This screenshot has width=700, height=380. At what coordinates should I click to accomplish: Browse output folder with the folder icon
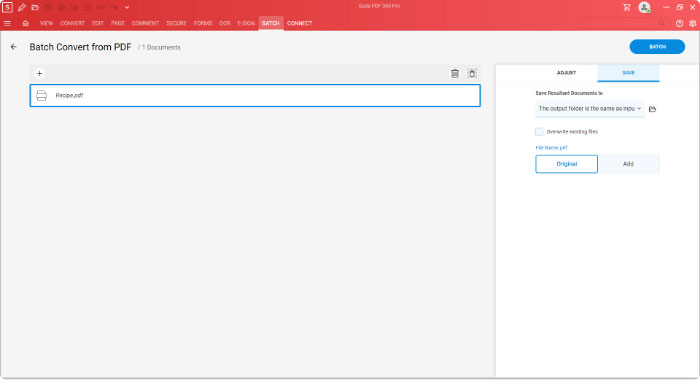652,109
